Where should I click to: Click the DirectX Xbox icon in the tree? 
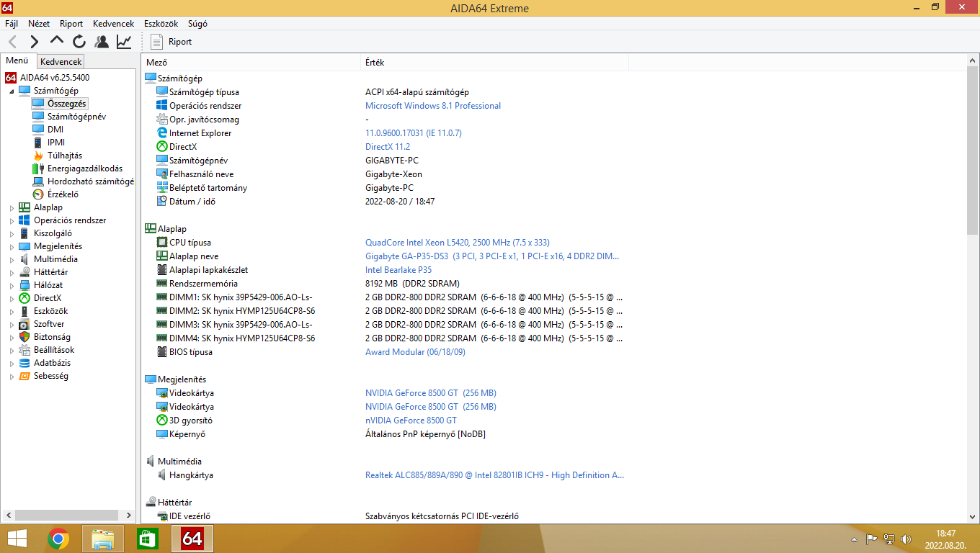coord(24,298)
